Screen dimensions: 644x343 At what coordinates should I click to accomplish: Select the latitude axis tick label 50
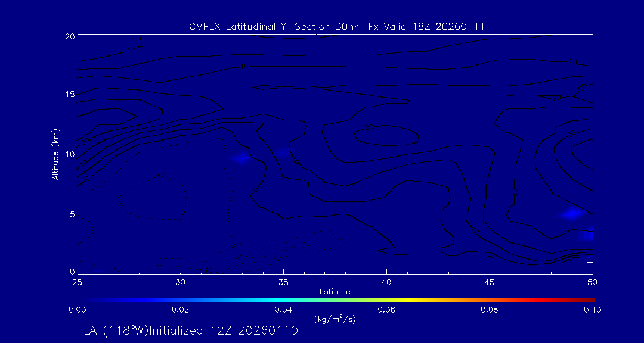[593, 283]
